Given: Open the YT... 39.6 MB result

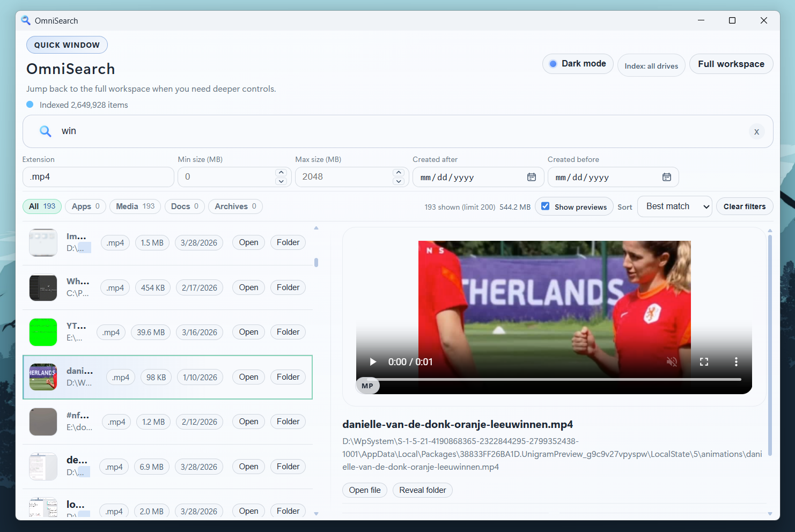Looking at the screenshot, I should 249,332.
